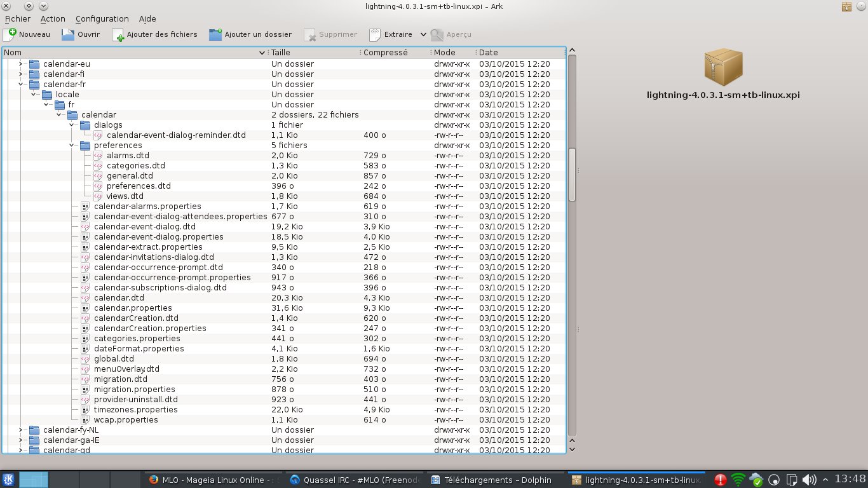Select the menuOverlay.dtd row
Viewport: 868px width, 488px height.
[x=283, y=369]
